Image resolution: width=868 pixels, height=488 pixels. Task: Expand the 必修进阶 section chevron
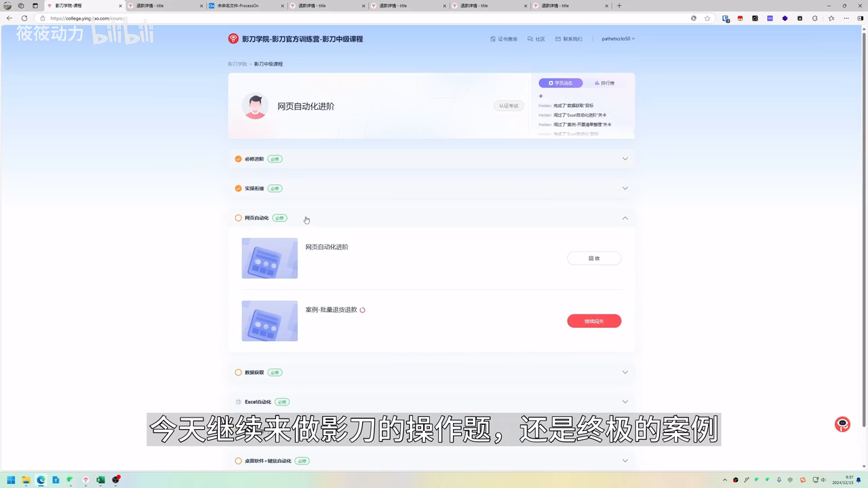coord(625,159)
